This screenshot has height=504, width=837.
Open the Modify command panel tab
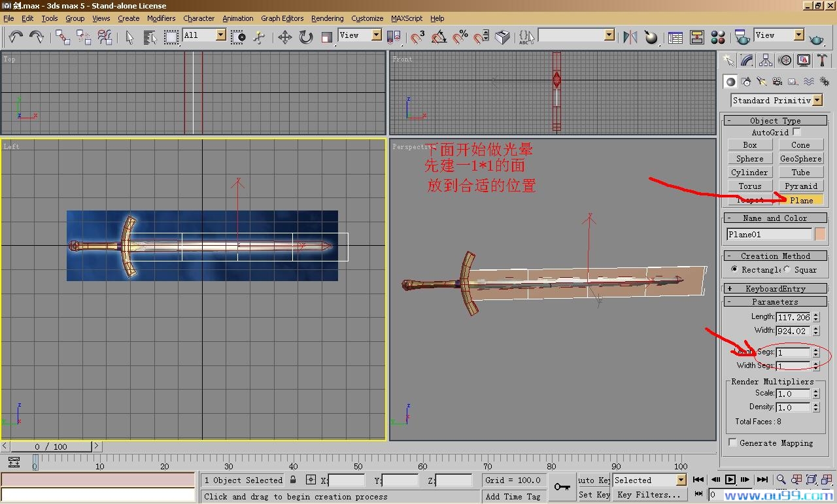747,61
